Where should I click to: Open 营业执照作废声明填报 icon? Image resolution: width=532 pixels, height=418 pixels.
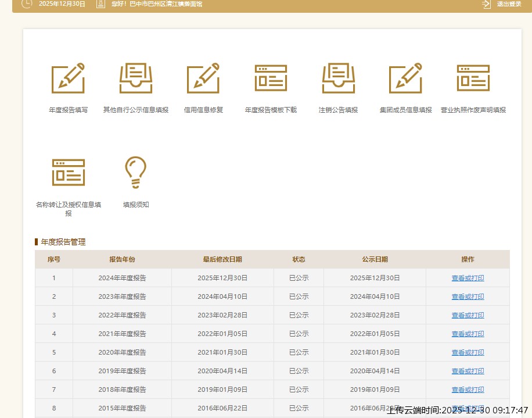[x=473, y=78]
